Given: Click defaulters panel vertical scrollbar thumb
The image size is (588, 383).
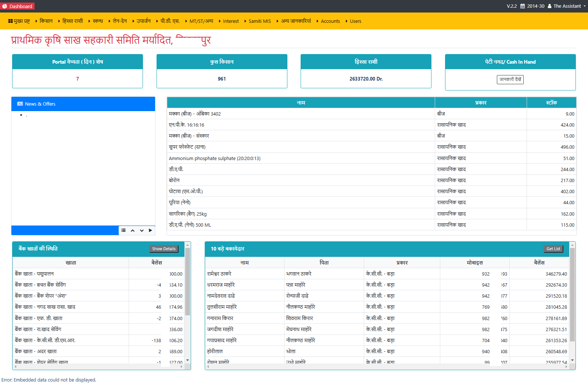Looking at the screenshot, I should tap(572, 295).
